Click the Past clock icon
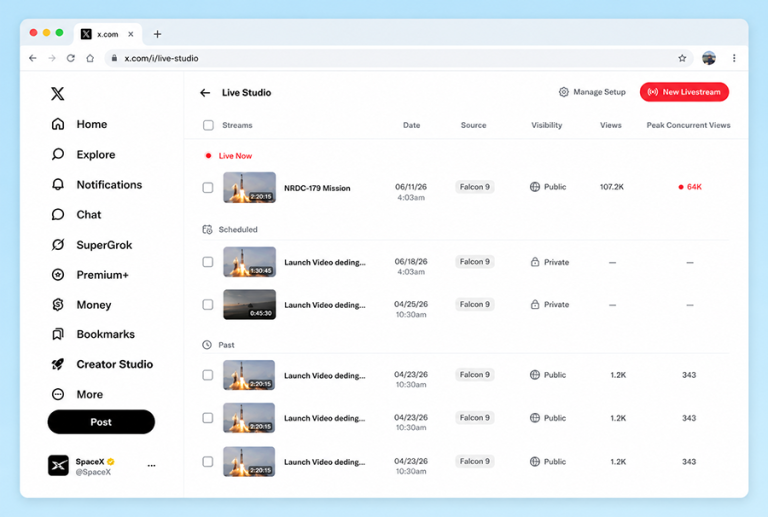Image resolution: width=768 pixels, height=517 pixels. pos(207,345)
